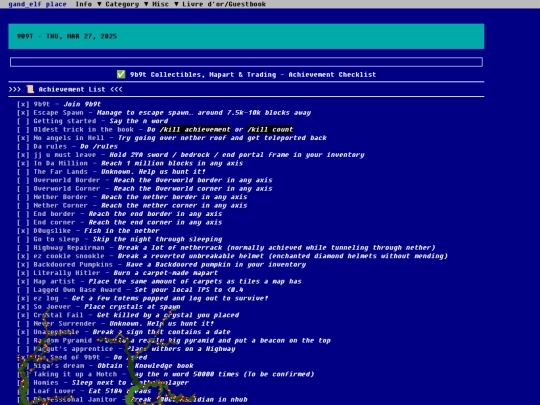
Task: Click 'Reach the nether border in any axis'
Action: click(x=174, y=197)
